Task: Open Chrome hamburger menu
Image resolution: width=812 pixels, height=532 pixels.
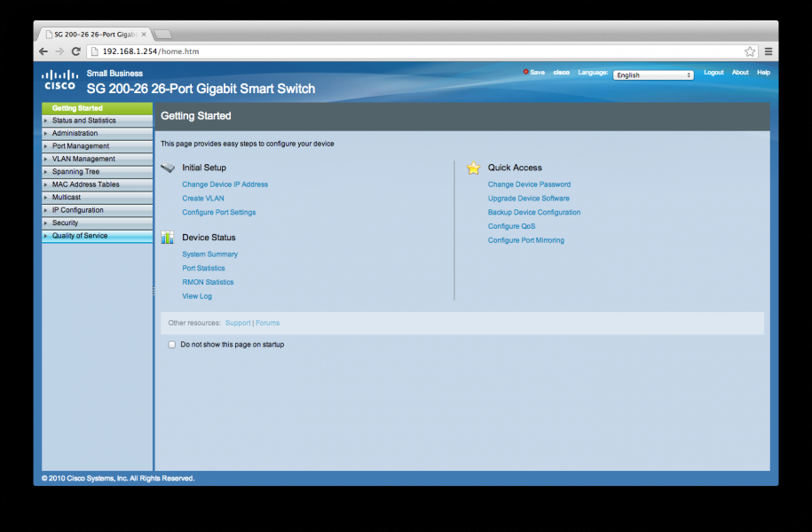Action: (x=769, y=51)
